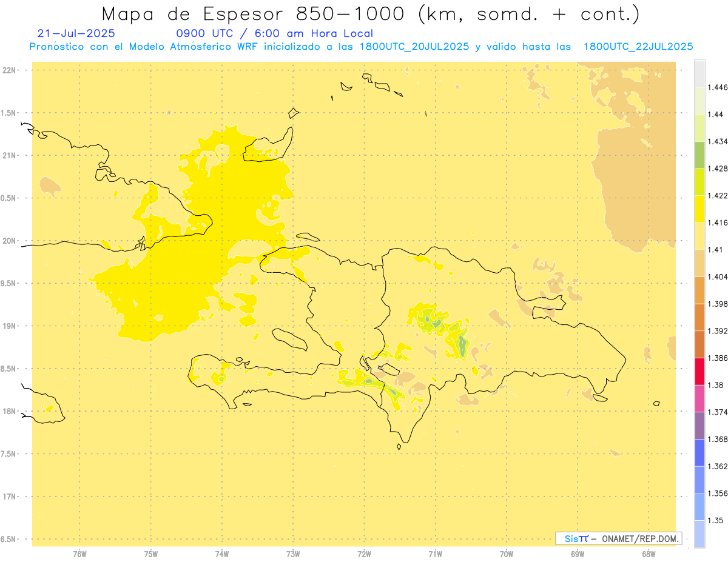
Task: Click the colorbar value '1.374'
Action: 718,412
